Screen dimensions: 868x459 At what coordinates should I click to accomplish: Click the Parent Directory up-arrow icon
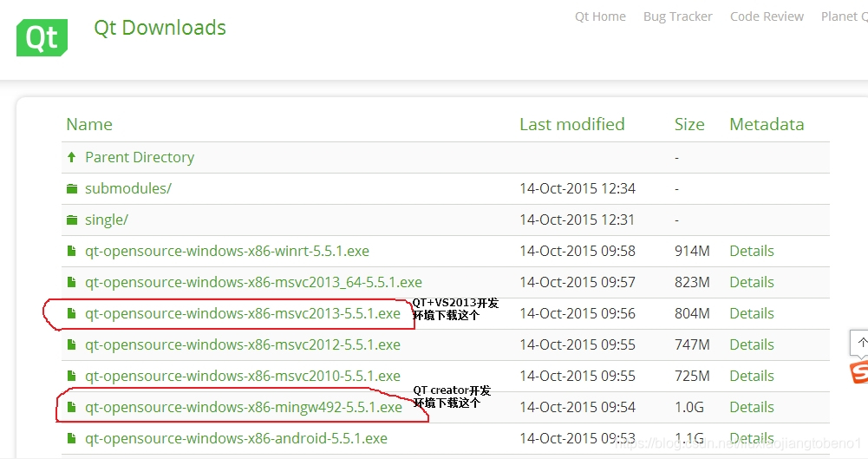point(71,157)
